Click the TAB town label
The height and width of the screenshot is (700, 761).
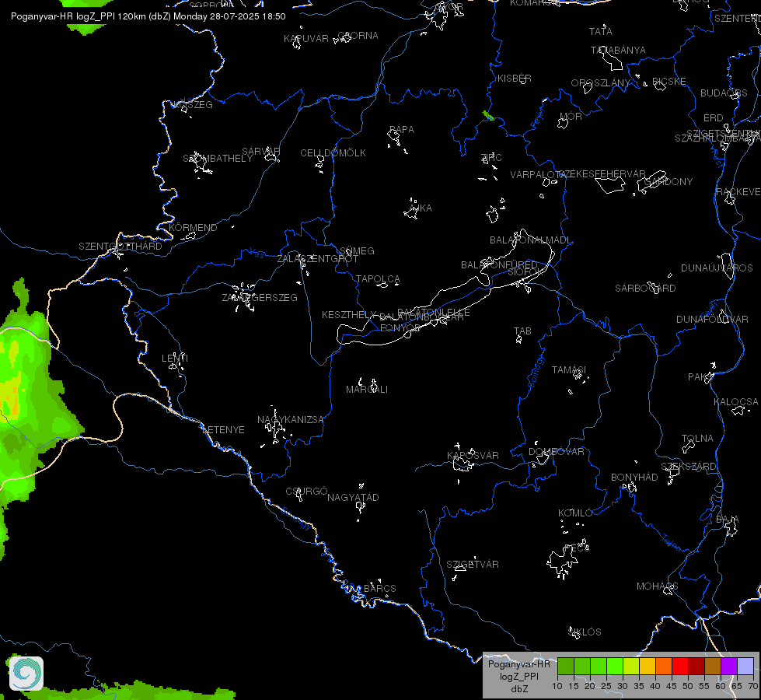(x=522, y=331)
